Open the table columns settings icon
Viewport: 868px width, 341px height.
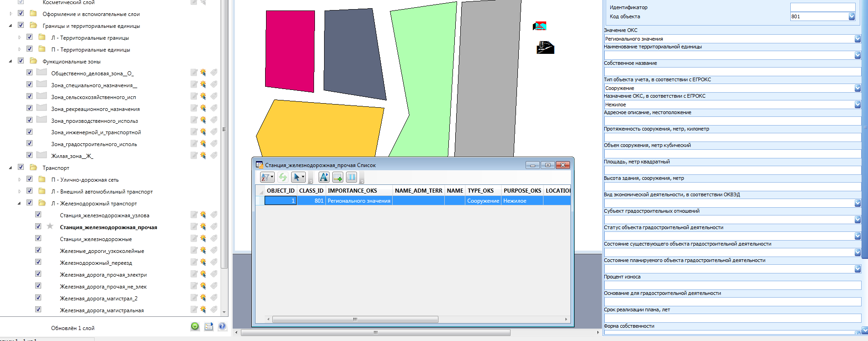pos(351,178)
